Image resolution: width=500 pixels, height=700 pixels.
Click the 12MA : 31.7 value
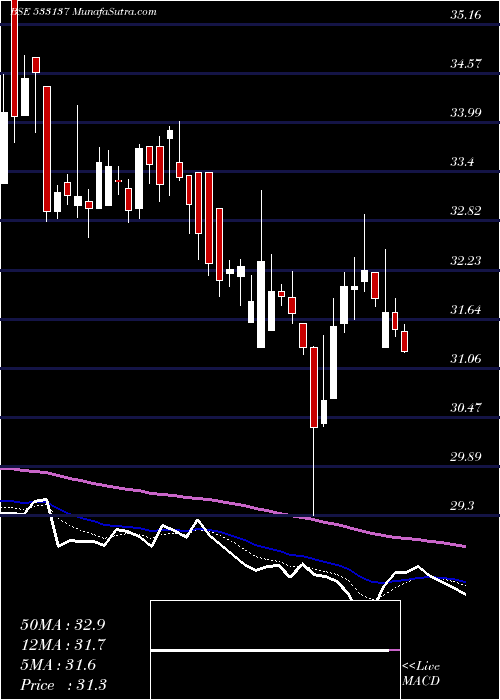[63, 645]
